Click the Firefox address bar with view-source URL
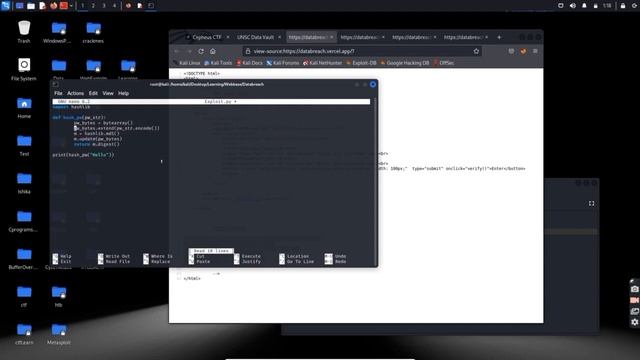Screen dimensions: 640x360 [361, 51]
